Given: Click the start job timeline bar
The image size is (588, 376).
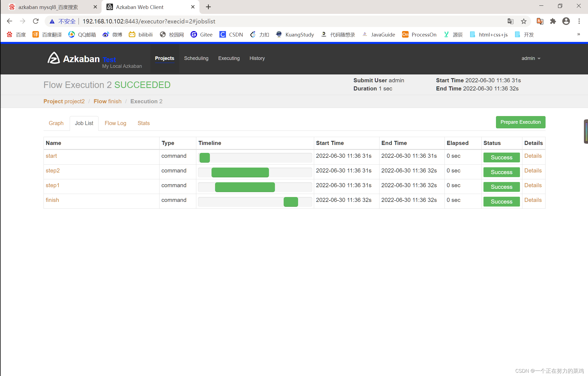Looking at the screenshot, I should pos(205,157).
